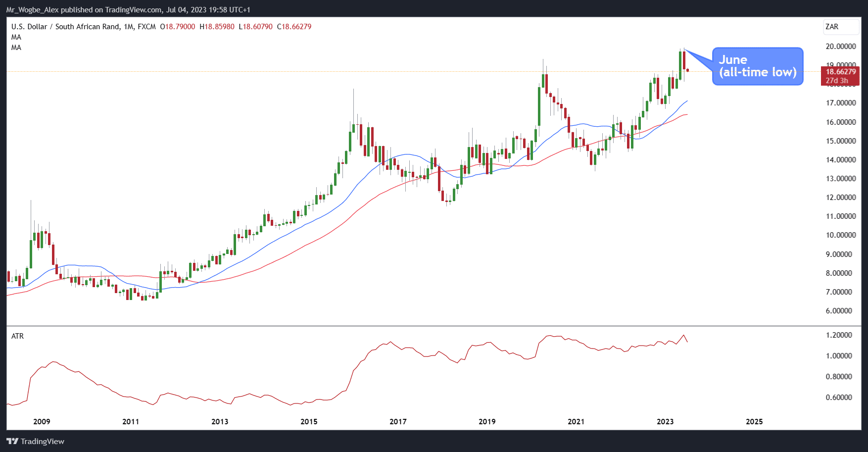Screen dimensions: 868x452
Task: Click the 2021 time axis label
Action: 576,422
